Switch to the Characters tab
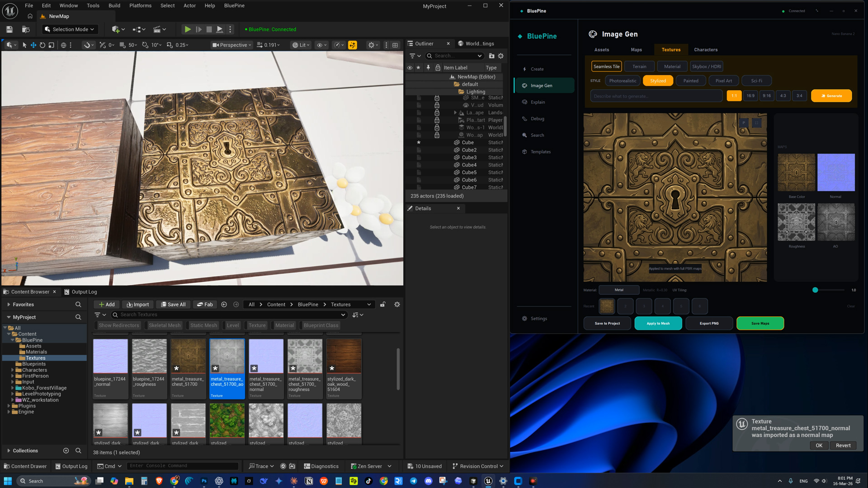The width and height of the screenshot is (868, 488). pos(705,50)
